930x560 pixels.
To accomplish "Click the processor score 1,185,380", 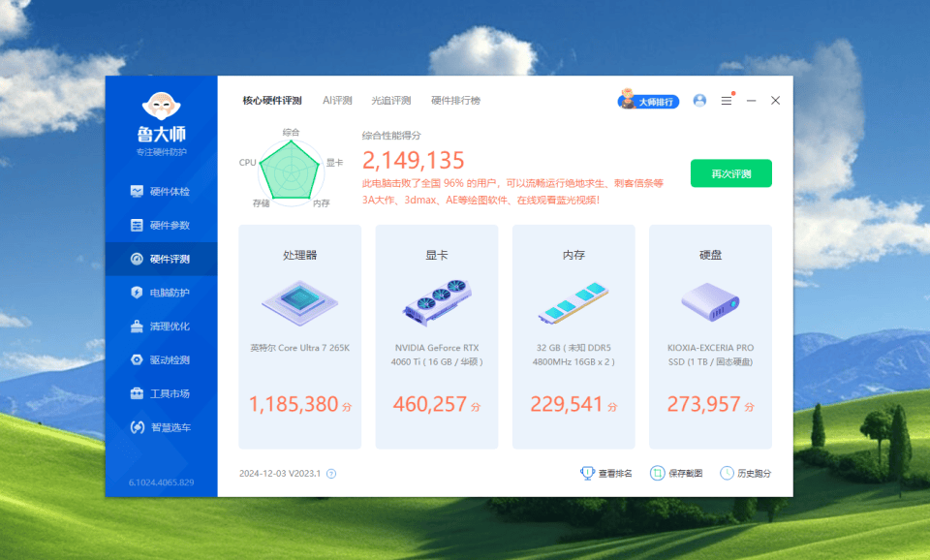I will point(294,405).
